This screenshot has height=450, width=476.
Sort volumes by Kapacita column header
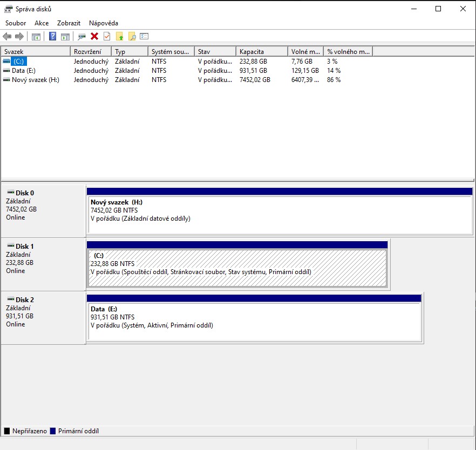coord(261,52)
